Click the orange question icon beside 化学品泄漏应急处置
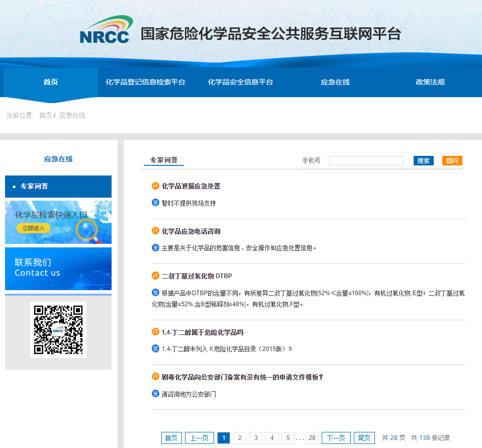The width and height of the screenshot is (482, 448). click(155, 186)
